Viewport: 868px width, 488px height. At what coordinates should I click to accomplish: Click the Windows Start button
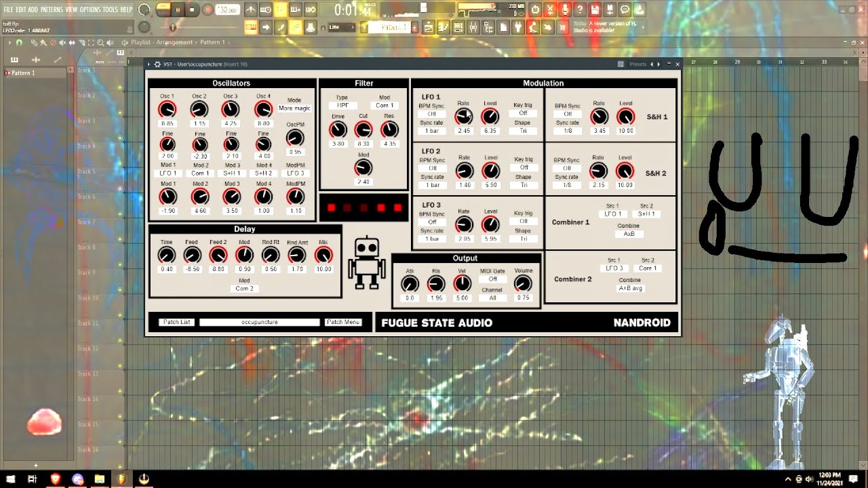coord(10,479)
